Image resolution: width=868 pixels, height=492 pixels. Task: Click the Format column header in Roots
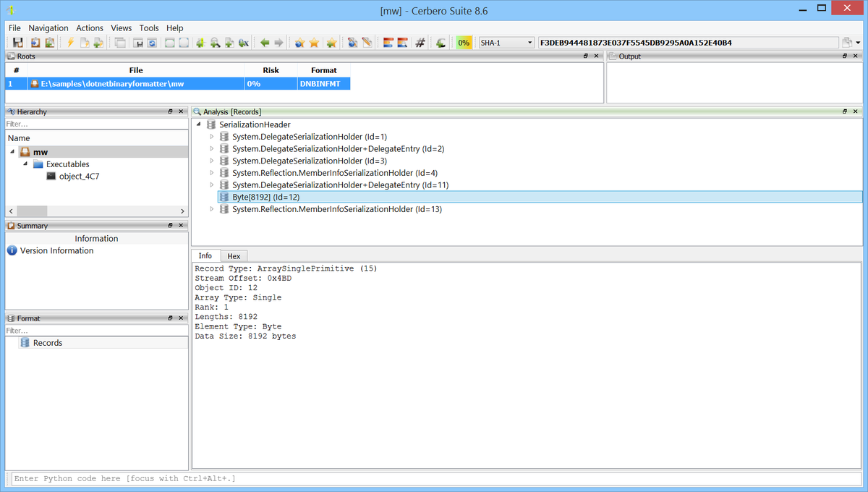pyautogui.click(x=324, y=70)
